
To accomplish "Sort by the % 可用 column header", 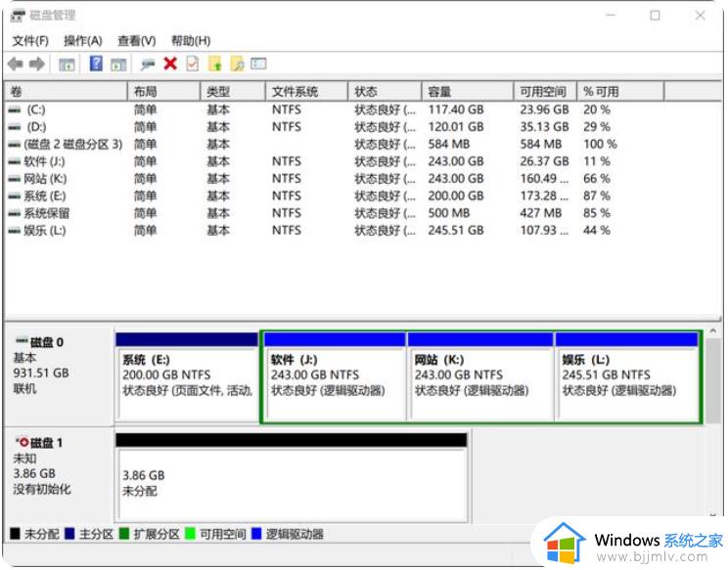I will (620, 91).
